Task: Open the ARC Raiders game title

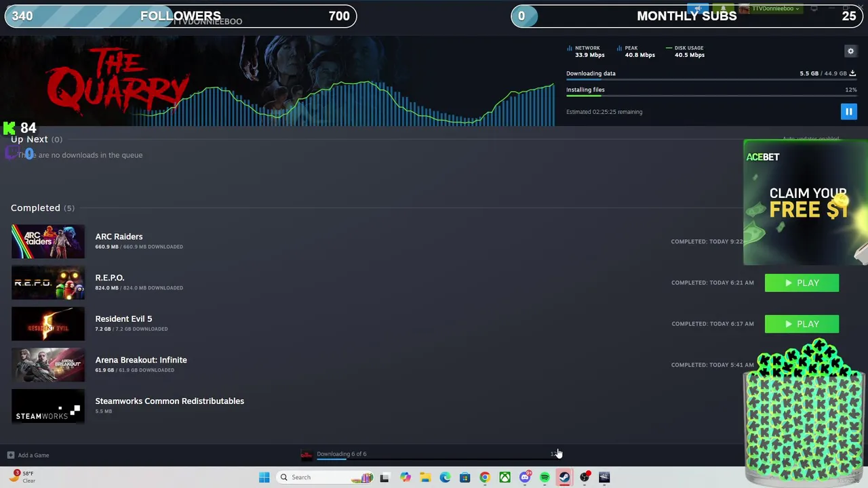Action: pos(119,237)
